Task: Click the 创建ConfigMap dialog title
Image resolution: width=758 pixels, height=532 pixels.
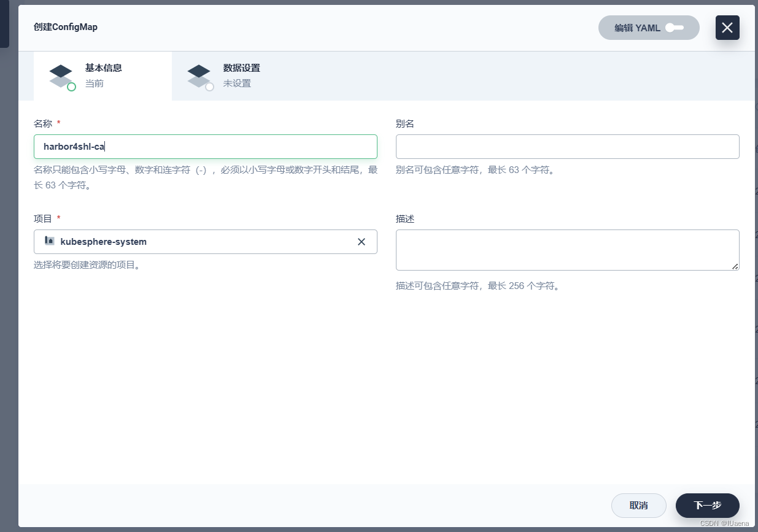Action: tap(66, 27)
